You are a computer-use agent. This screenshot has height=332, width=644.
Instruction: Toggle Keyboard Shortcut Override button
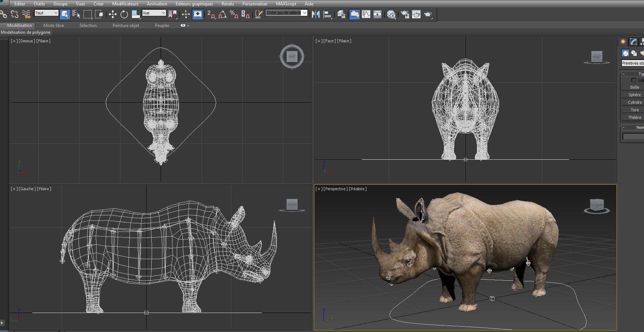(198, 14)
